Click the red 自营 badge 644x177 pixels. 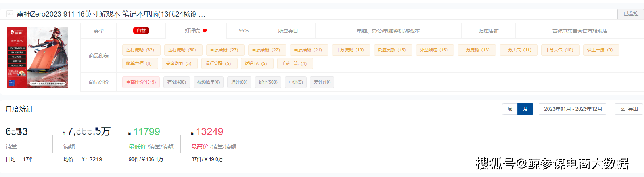click(141, 30)
